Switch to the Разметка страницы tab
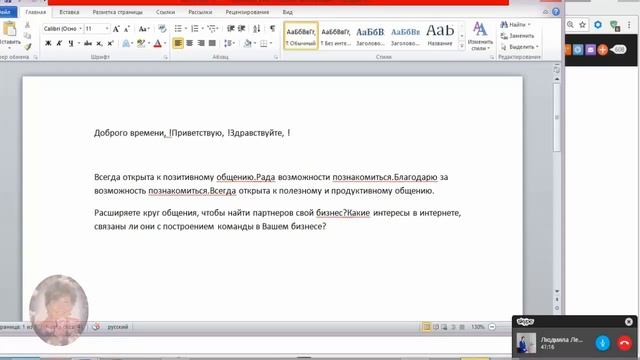 point(118,12)
